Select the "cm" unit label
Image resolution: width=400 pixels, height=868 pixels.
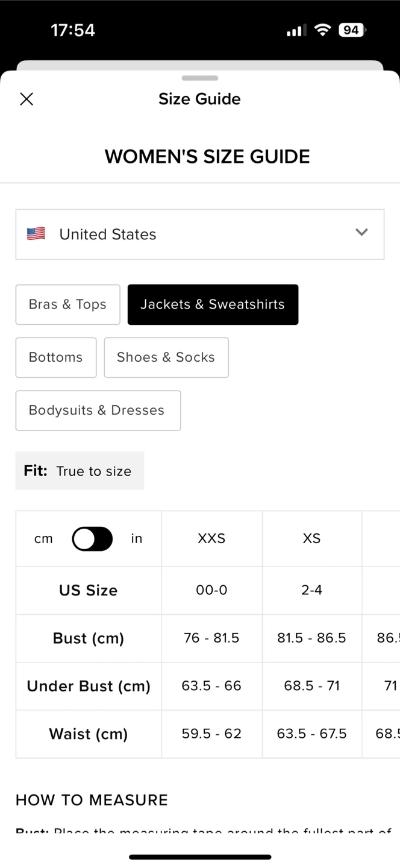click(x=43, y=539)
